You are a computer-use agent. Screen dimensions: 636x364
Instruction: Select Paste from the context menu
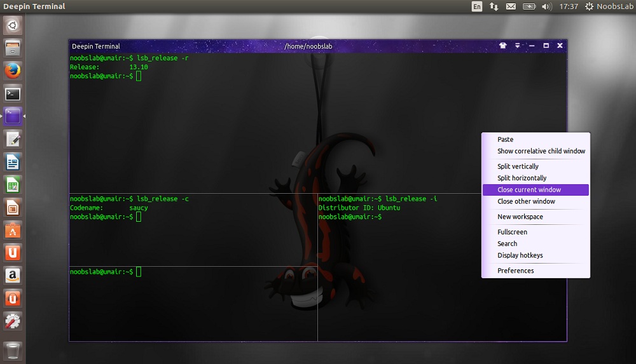pyautogui.click(x=536, y=140)
